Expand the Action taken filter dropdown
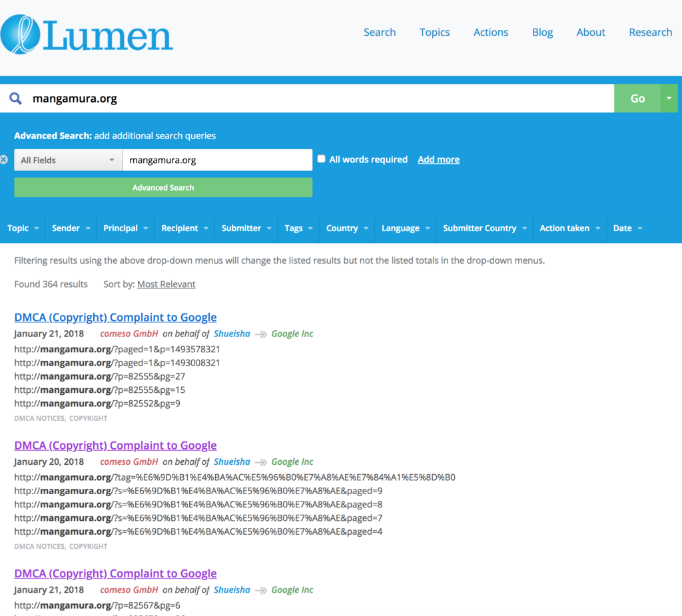 coord(570,228)
